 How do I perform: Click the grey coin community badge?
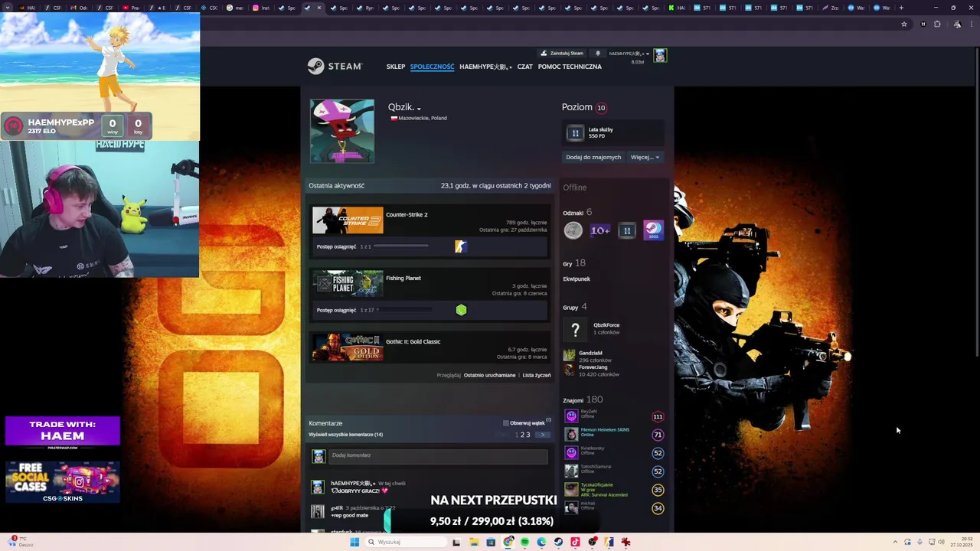(573, 230)
